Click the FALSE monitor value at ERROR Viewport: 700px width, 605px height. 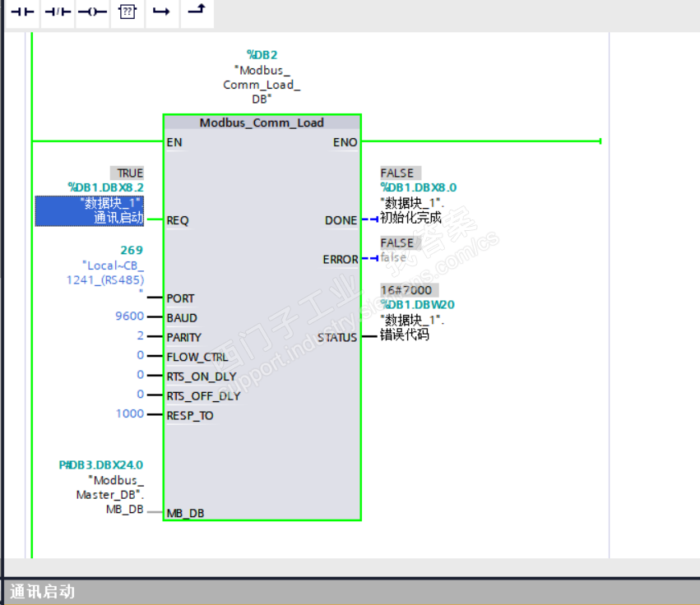(400, 243)
